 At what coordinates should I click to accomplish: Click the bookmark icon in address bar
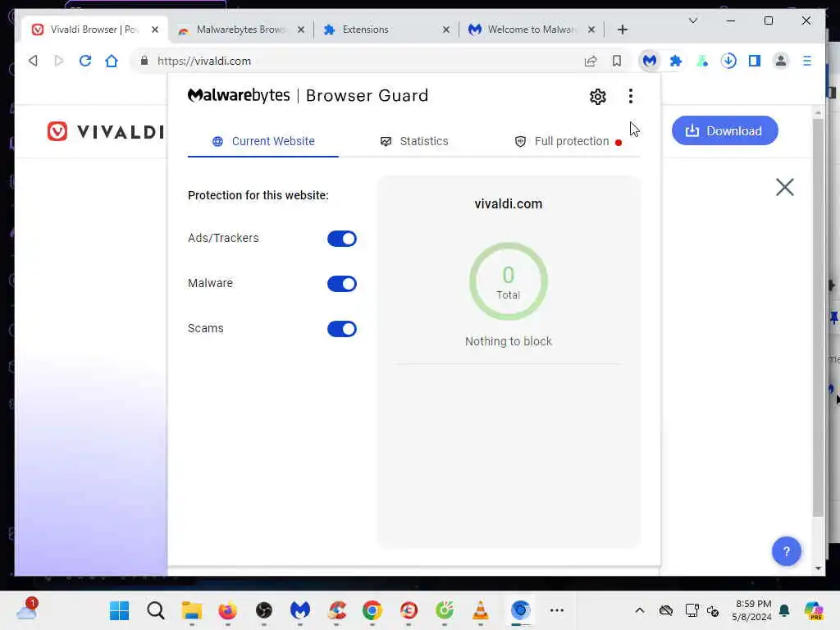click(617, 61)
